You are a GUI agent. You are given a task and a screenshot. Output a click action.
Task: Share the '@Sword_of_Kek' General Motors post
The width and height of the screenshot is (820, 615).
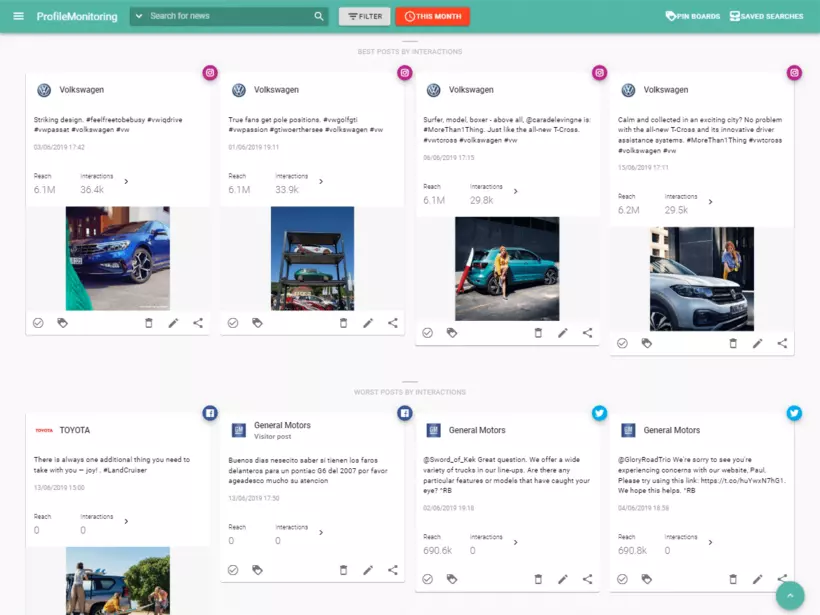tap(587, 579)
